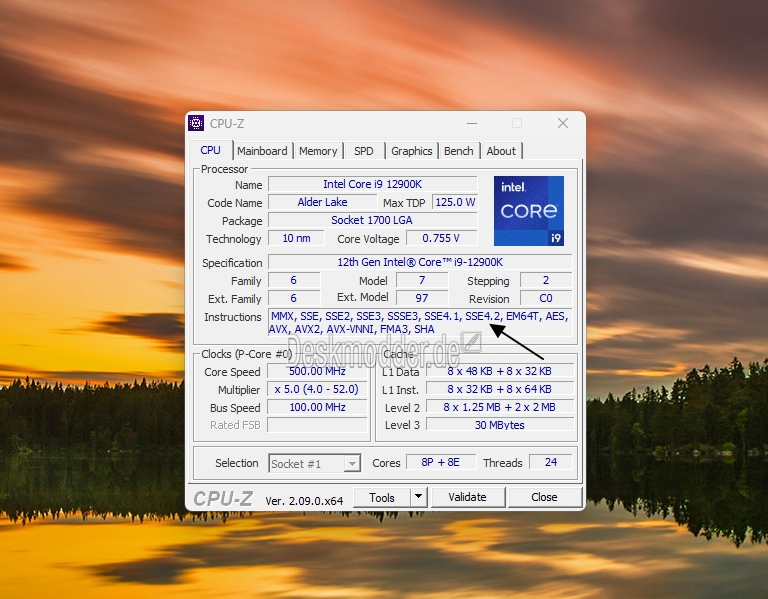
Task: Click the Ext. Model value 97
Action: coord(422,298)
